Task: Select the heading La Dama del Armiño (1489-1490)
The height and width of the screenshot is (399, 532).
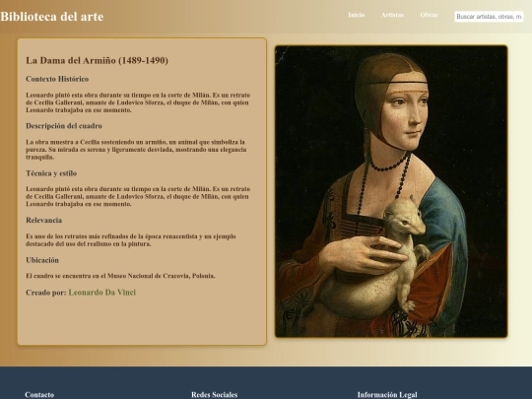Action: pos(97,60)
